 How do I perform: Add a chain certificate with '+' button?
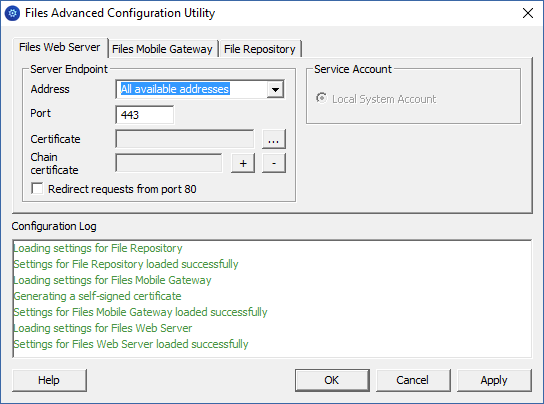(243, 163)
